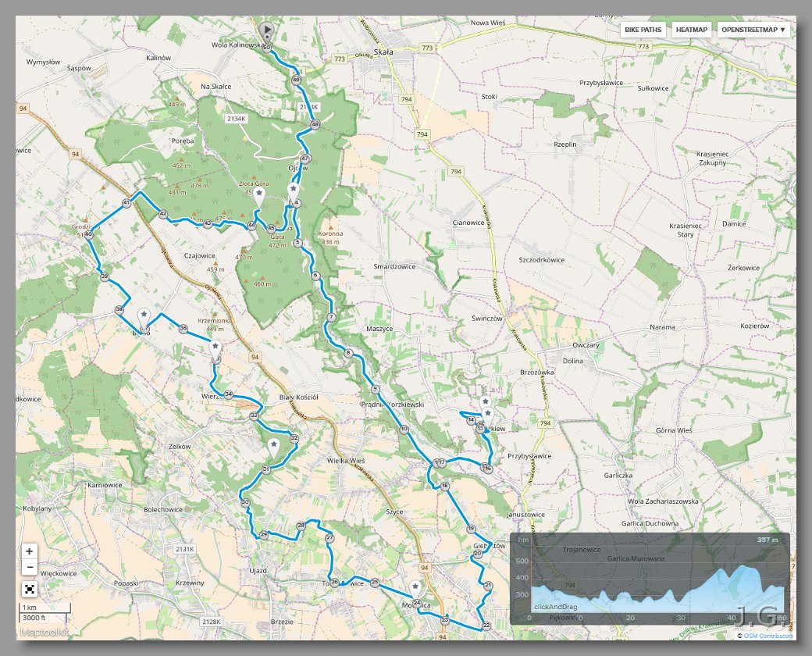The height and width of the screenshot is (656, 812).
Task: Open star waypoint pin near Bębło
Action: (144, 316)
